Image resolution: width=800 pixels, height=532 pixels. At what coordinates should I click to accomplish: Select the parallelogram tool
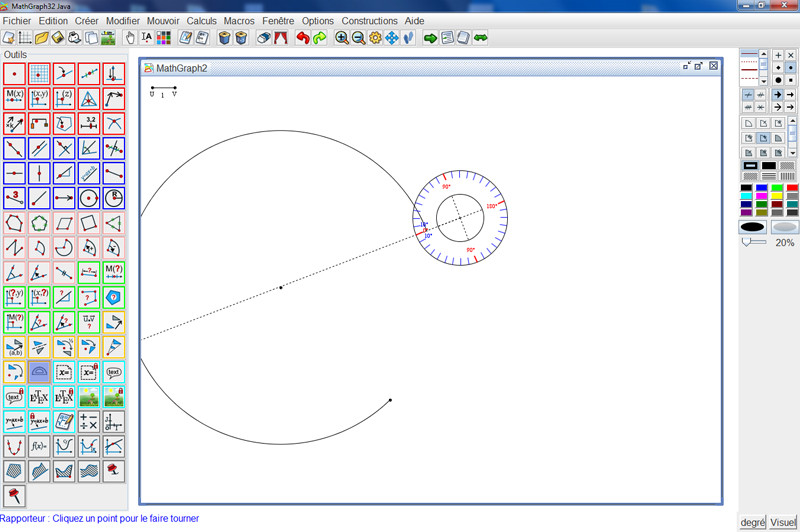[64, 223]
